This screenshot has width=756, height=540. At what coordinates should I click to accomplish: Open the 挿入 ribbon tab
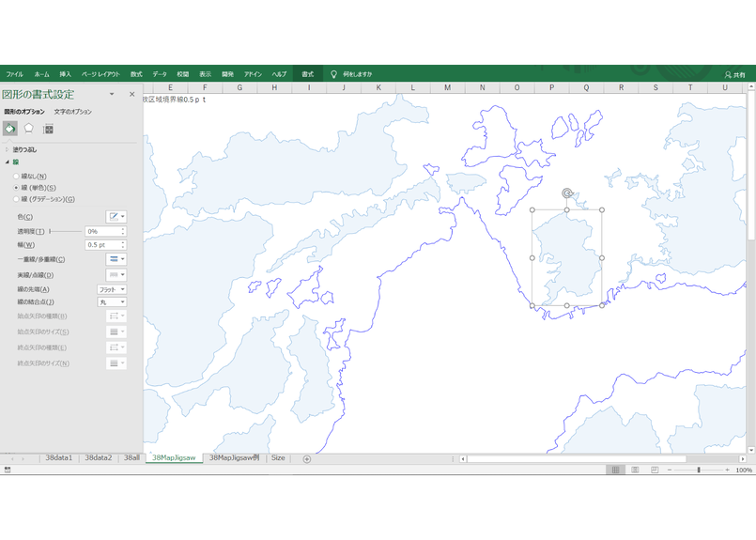point(65,74)
